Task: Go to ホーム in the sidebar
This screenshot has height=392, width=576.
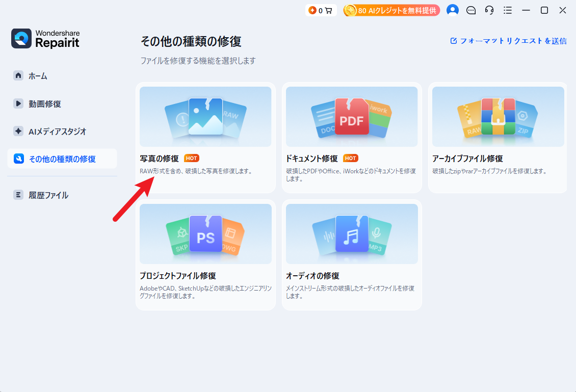Action: (62, 75)
